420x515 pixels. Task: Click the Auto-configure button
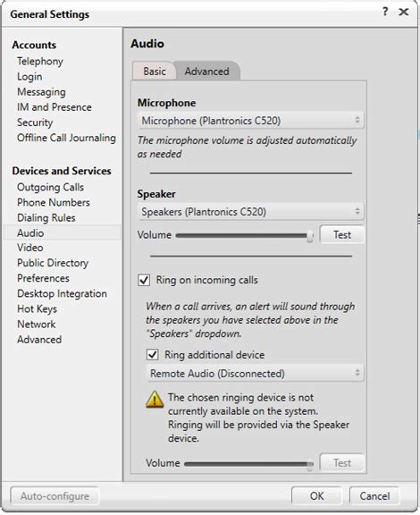point(55,495)
